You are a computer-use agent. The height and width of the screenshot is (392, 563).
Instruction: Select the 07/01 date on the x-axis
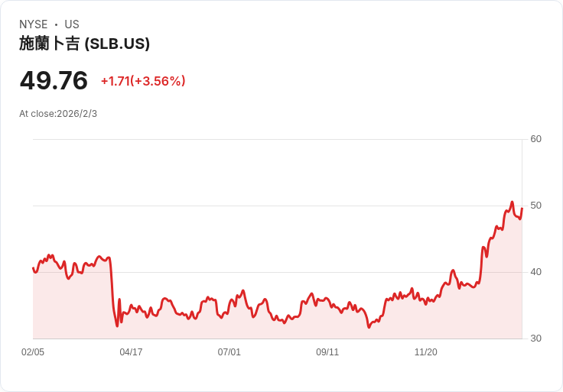[x=229, y=352]
